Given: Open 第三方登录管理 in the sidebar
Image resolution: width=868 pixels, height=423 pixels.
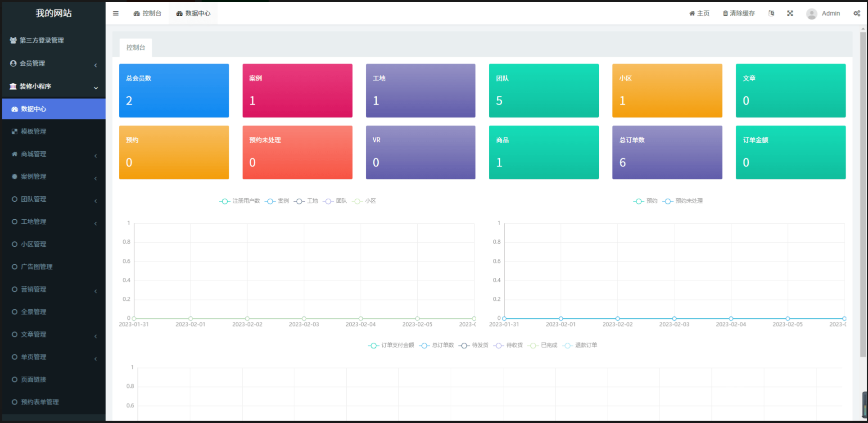Looking at the screenshot, I should [42, 41].
